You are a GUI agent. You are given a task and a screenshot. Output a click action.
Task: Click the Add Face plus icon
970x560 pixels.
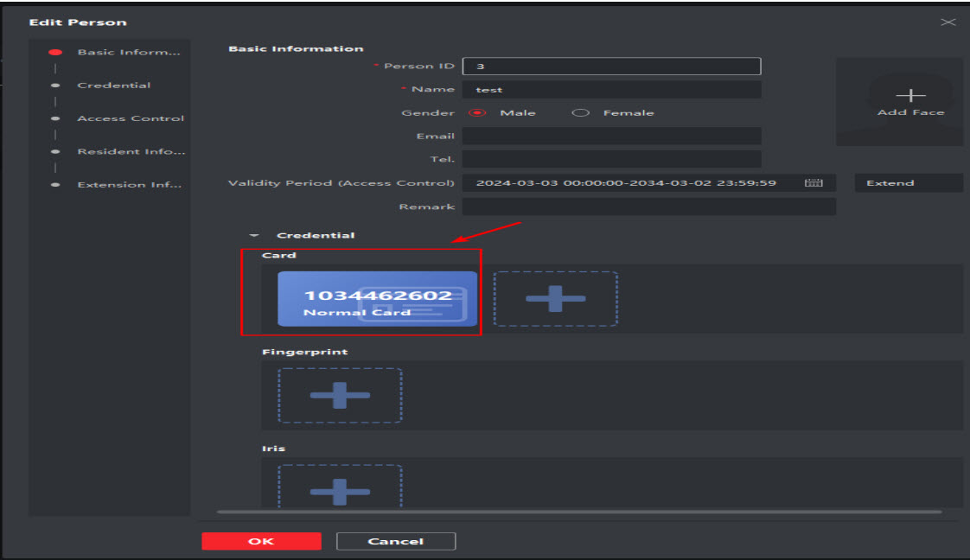click(910, 96)
